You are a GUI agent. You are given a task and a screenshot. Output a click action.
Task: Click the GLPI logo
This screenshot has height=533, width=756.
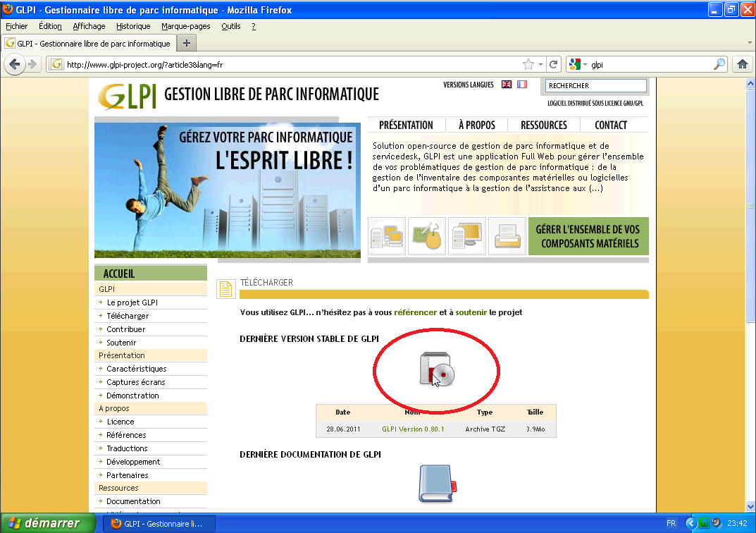click(128, 97)
